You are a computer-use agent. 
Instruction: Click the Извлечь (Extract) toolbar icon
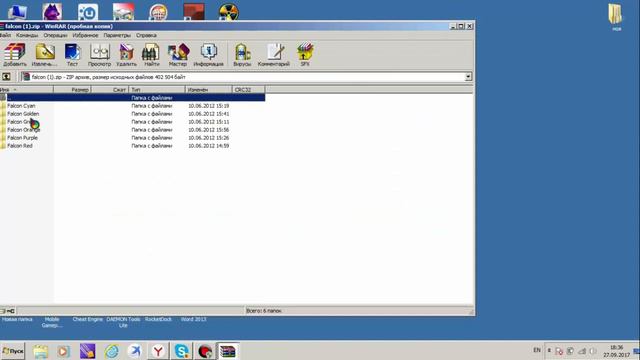[x=44, y=55]
